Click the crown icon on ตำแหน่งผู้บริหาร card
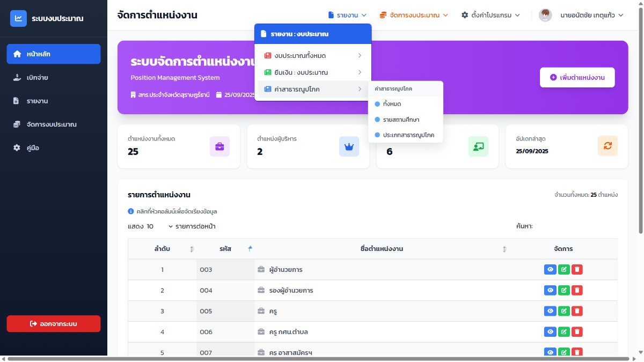 pos(349,146)
